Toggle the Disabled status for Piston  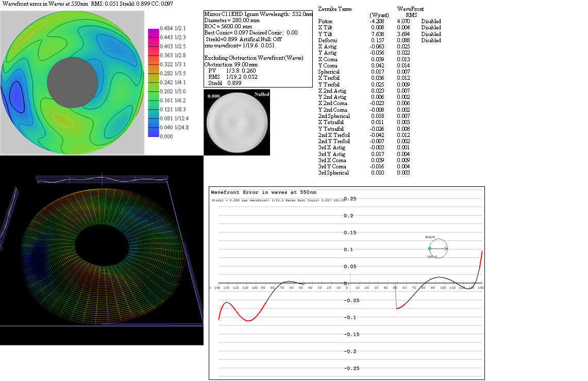click(431, 21)
